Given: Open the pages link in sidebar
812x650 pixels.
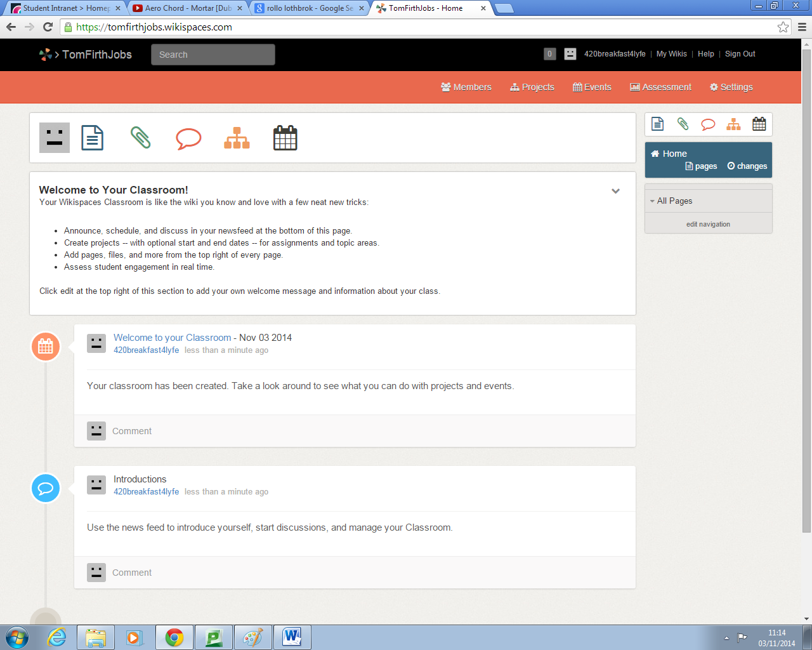Looking at the screenshot, I should [x=701, y=166].
